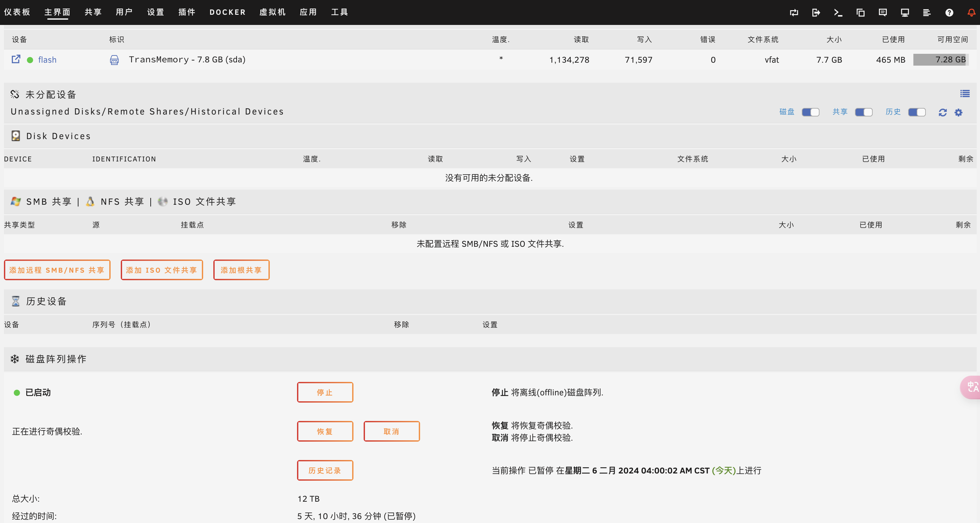Click the floating translate widget at right edge

(971, 387)
